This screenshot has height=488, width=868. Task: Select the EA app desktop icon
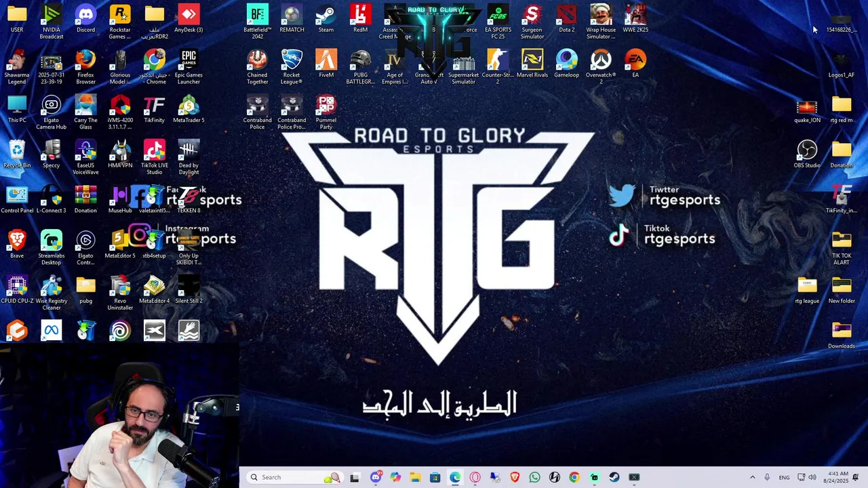click(x=635, y=64)
